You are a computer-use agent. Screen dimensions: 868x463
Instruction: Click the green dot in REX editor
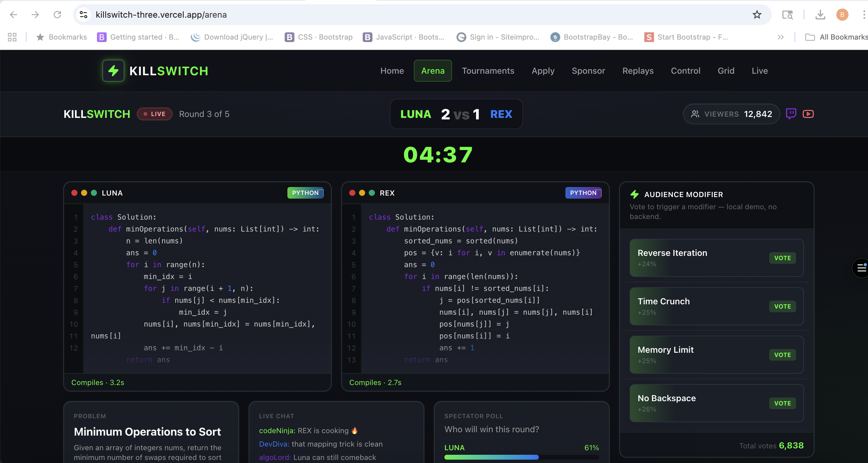pyautogui.click(x=372, y=193)
